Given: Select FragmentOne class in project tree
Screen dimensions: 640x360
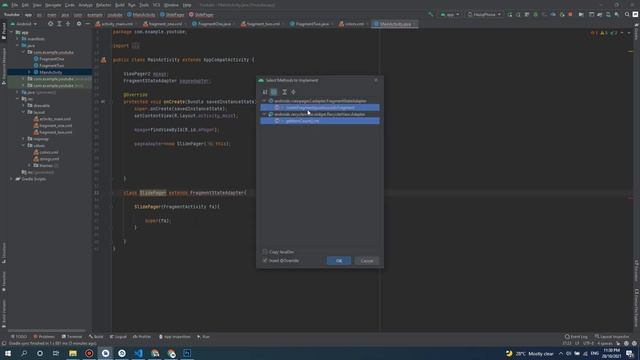Looking at the screenshot, I should pos(49,59).
